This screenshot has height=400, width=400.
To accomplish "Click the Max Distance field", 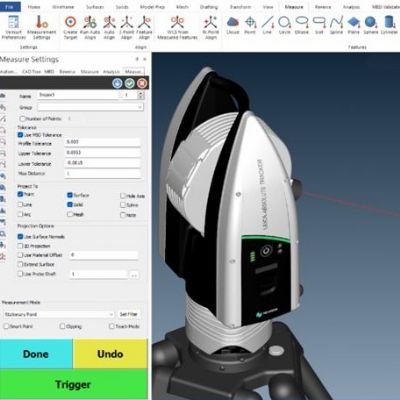I will [102, 174].
